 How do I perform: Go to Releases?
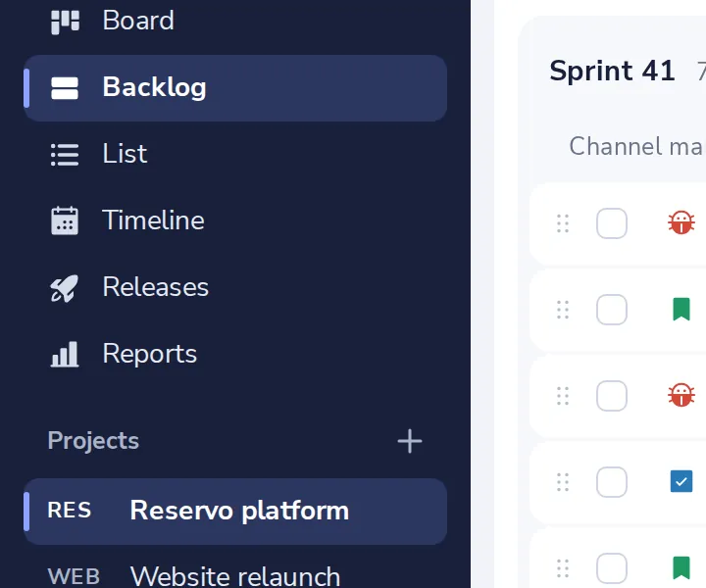[x=235, y=287]
